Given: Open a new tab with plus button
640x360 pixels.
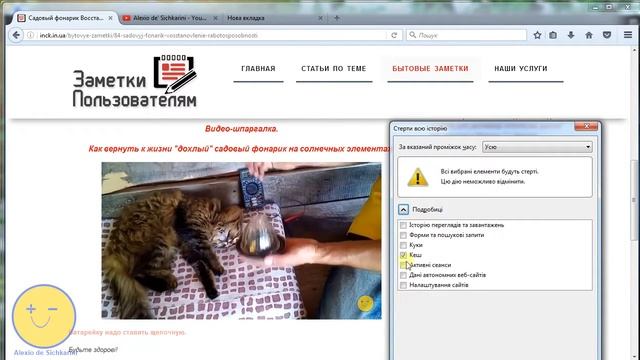Looking at the screenshot, I should tap(337, 18).
